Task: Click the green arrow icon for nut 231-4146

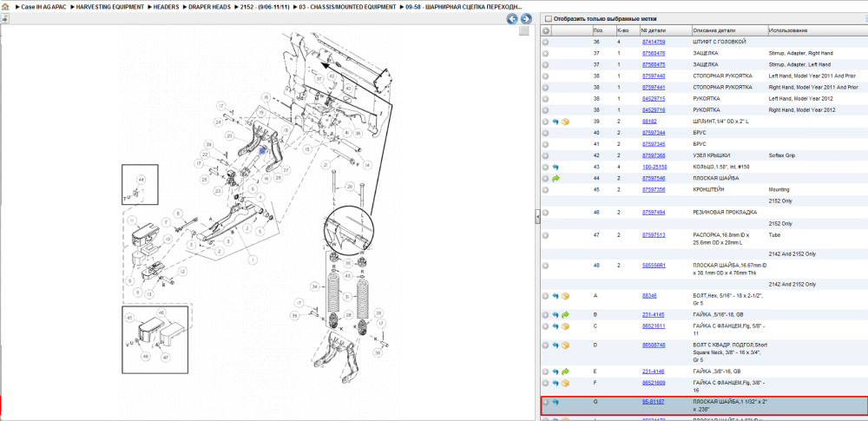Action: click(565, 372)
